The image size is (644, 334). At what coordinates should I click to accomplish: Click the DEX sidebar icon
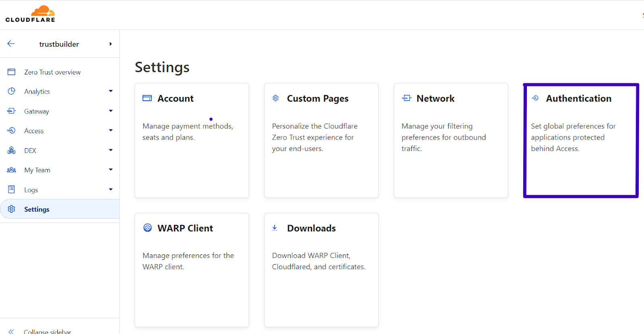[x=11, y=151]
